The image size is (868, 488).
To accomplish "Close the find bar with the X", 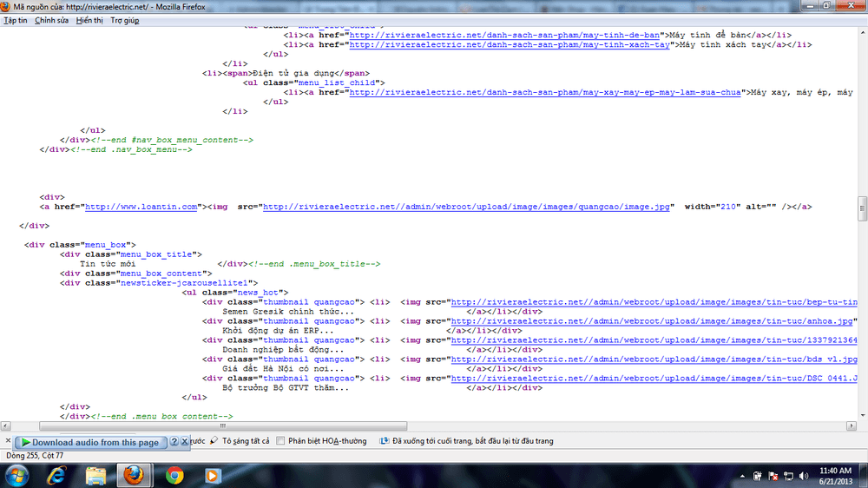I will pos(8,441).
